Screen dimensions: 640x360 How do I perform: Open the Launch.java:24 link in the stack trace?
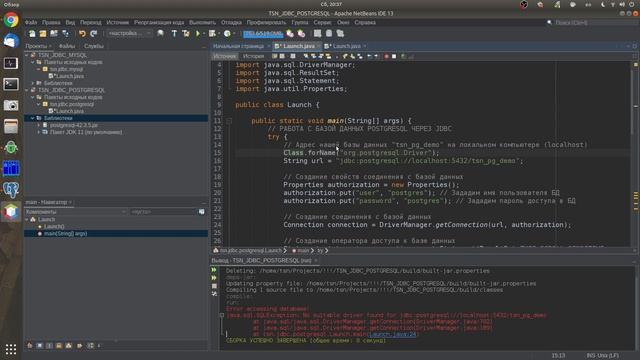pyautogui.click(x=392, y=334)
